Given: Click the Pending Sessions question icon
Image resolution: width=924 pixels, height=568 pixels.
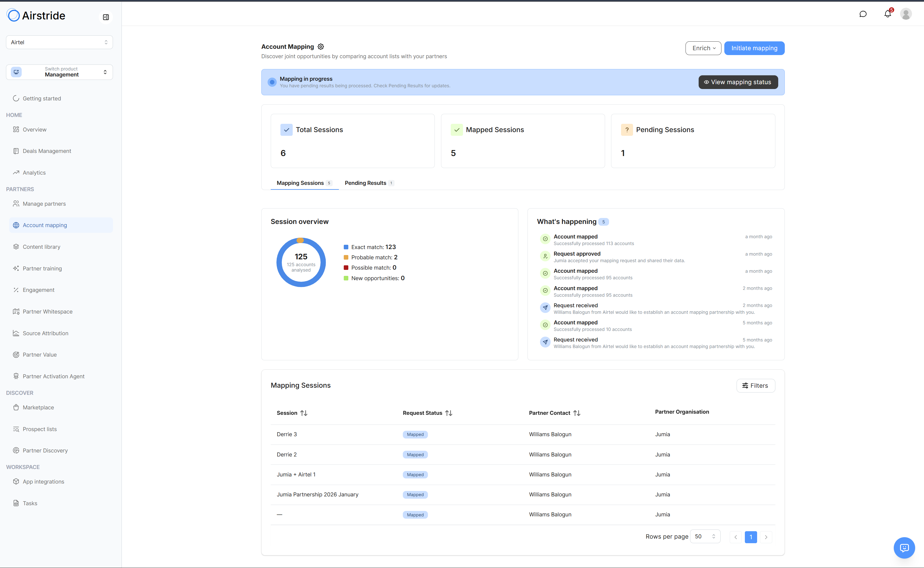Looking at the screenshot, I should coord(627,130).
